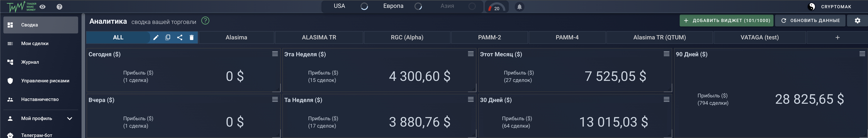Open settings gear in analytics header

tap(857, 21)
